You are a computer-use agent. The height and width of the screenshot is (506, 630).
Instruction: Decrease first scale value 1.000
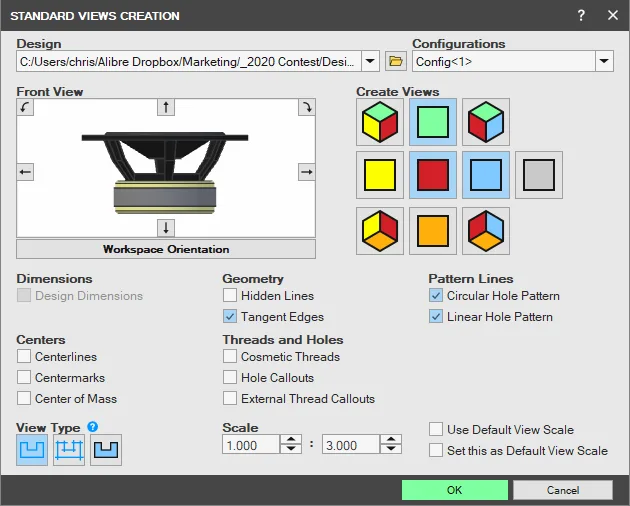point(291,449)
